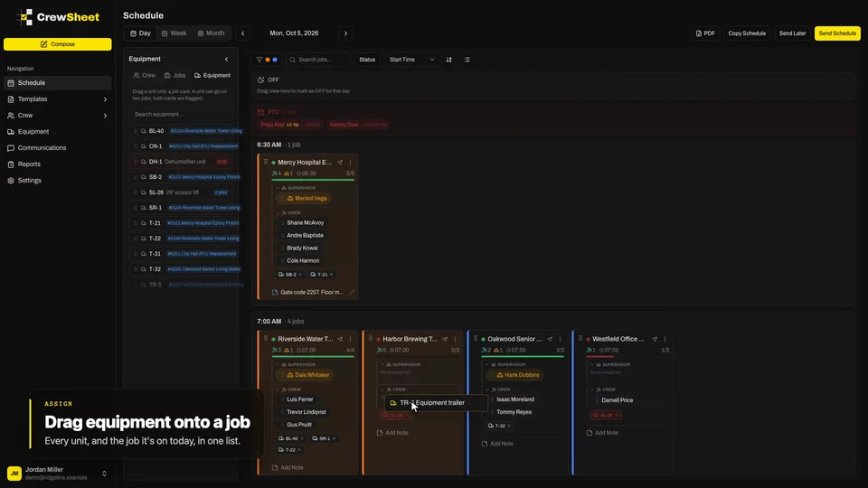
Task: Expand the Templates submenu chevron
Action: tap(105, 99)
